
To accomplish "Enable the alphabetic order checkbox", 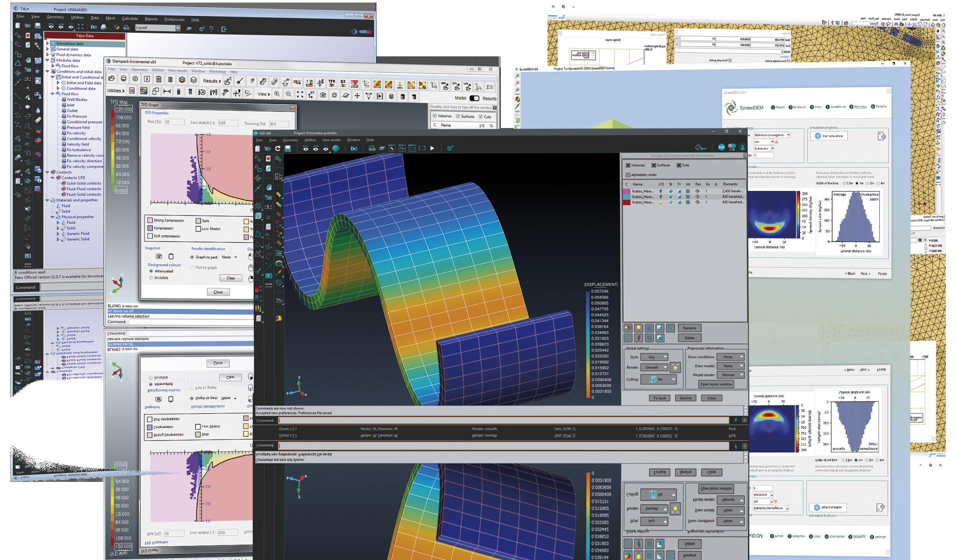I will click(x=628, y=175).
